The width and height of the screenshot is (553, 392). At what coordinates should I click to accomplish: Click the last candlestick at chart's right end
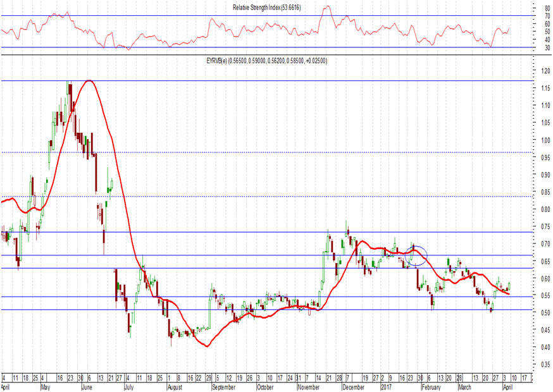pos(509,286)
